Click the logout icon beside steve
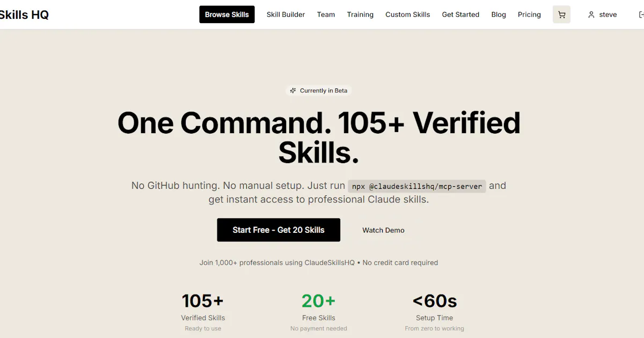This screenshot has width=644, height=338. [x=641, y=14]
